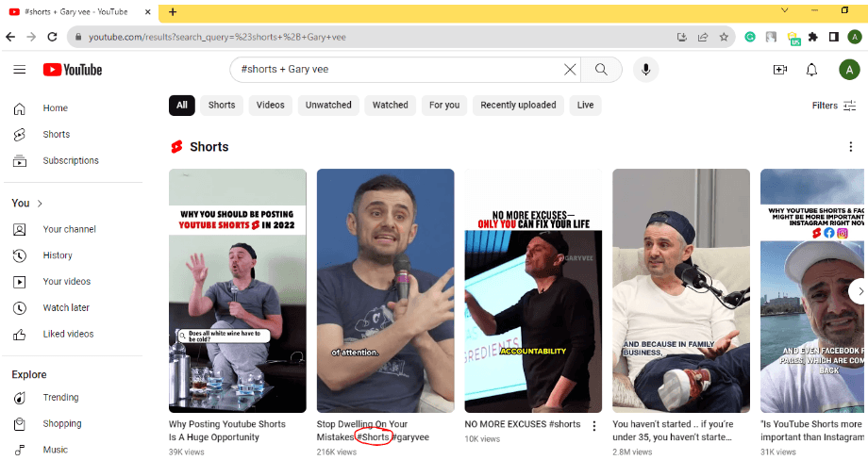Open browser extensions puzzle icon
The height and width of the screenshot is (460, 868).
(812, 37)
